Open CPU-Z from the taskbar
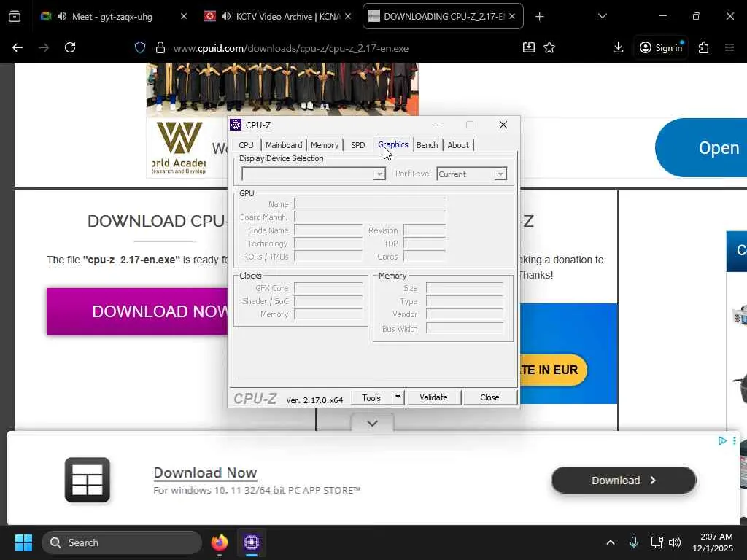The height and width of the screenshot is (560, 747). pyautogui.click(x=252, y=542)
